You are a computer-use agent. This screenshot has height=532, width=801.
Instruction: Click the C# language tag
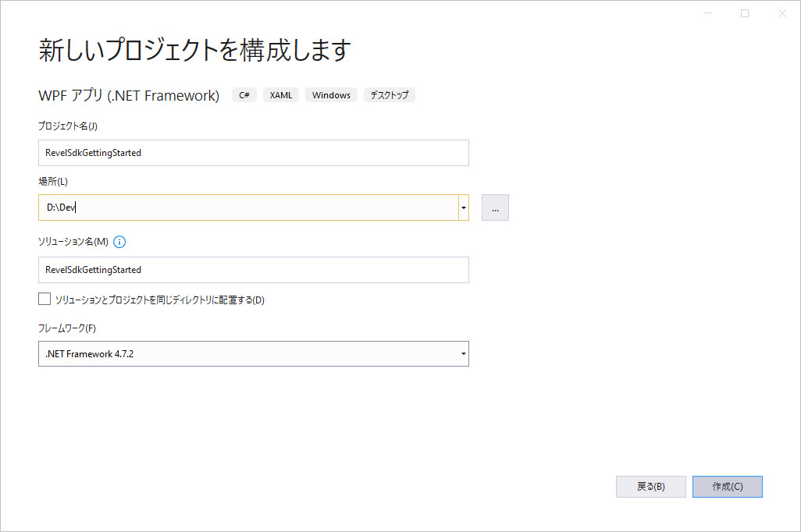[x=244, y=95]
